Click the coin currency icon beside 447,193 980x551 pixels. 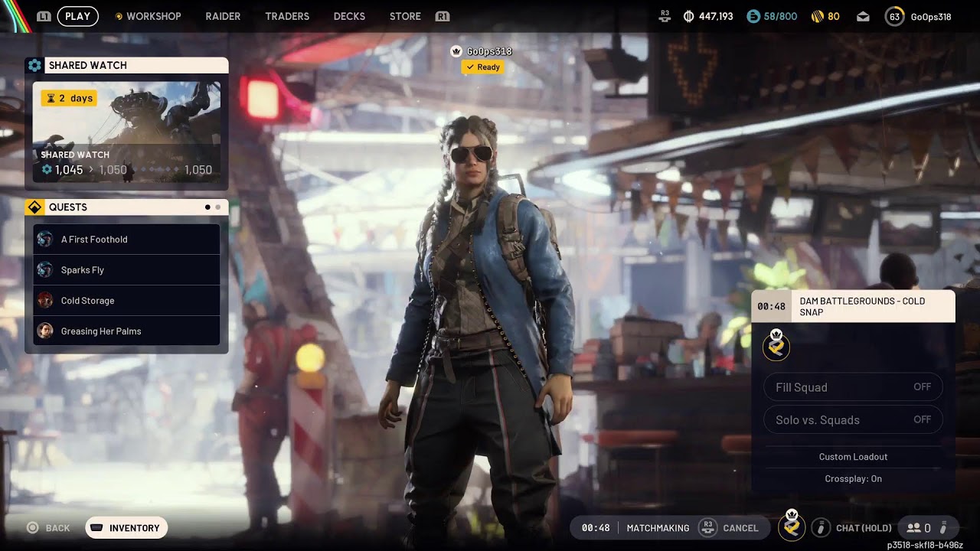click(688, 16)
